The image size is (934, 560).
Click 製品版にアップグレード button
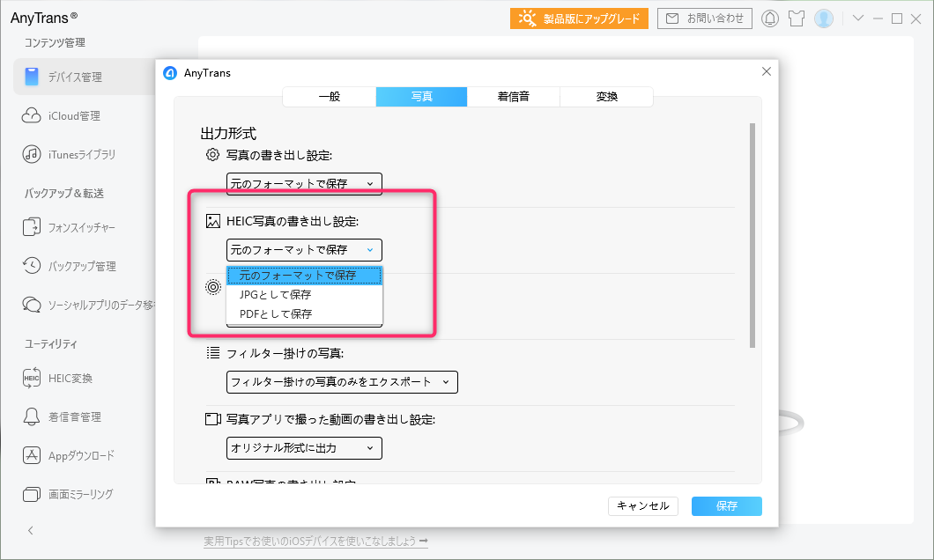coord(579,18)
